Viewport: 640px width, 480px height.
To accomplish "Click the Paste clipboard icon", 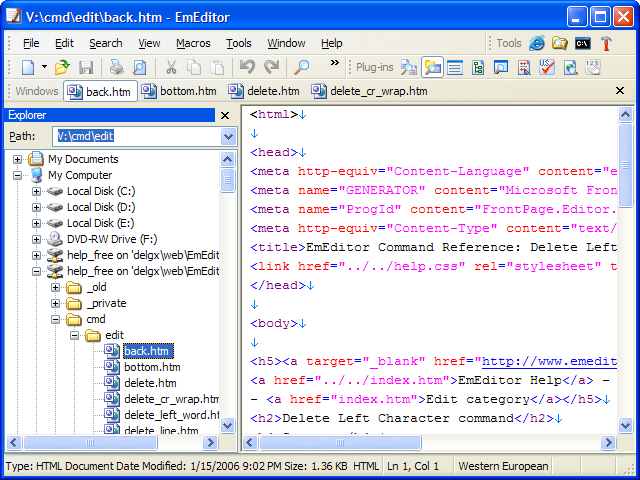I will pyautogui.click(x=217, y=67).
